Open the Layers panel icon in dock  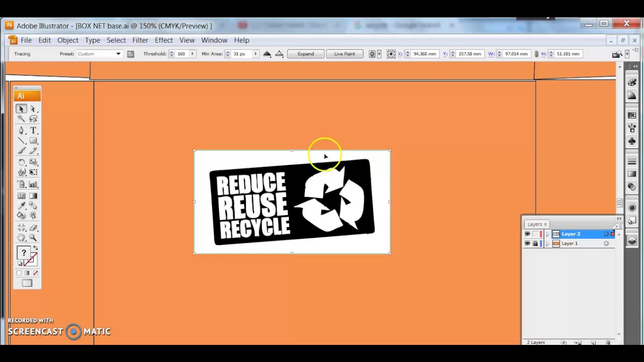coord(632,241)
